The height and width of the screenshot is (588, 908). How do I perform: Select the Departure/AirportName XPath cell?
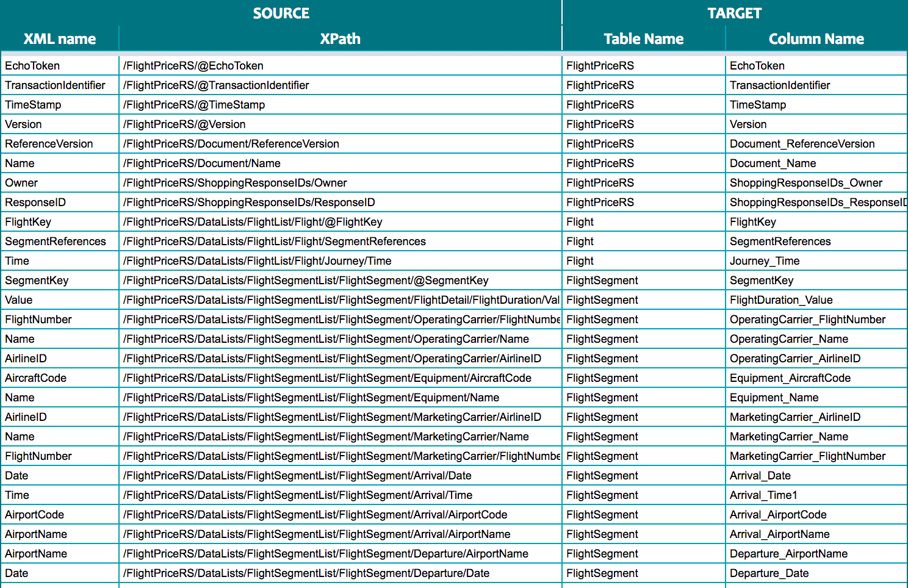(340, 553)
